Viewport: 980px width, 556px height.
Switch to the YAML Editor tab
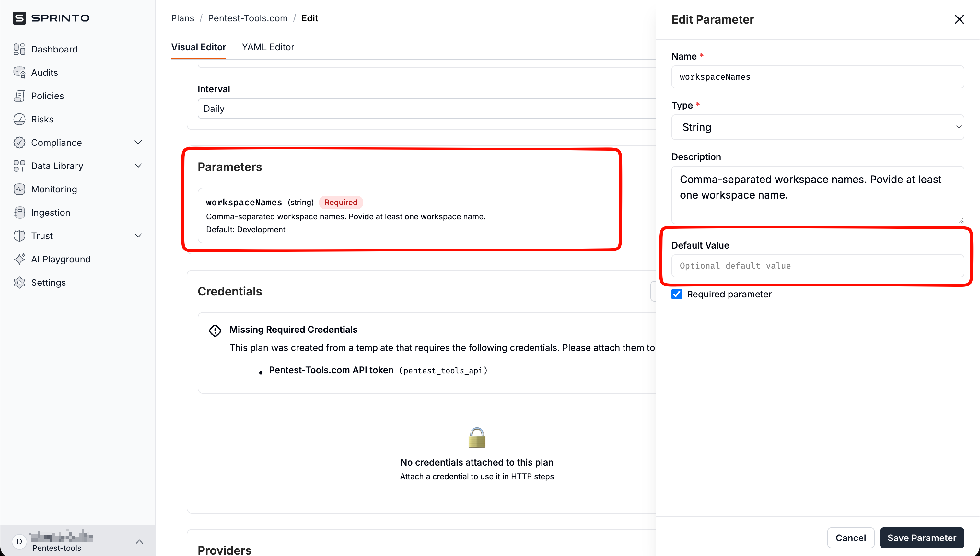[268, 47]
